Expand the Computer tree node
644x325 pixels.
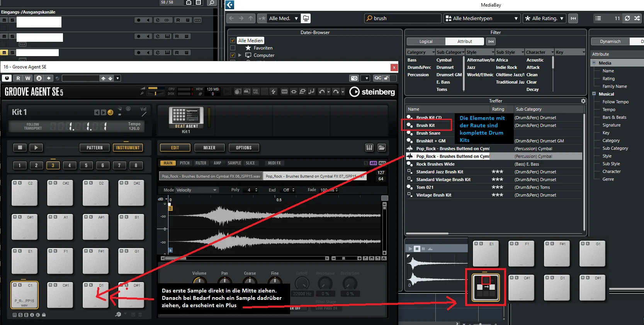point(240,55)
